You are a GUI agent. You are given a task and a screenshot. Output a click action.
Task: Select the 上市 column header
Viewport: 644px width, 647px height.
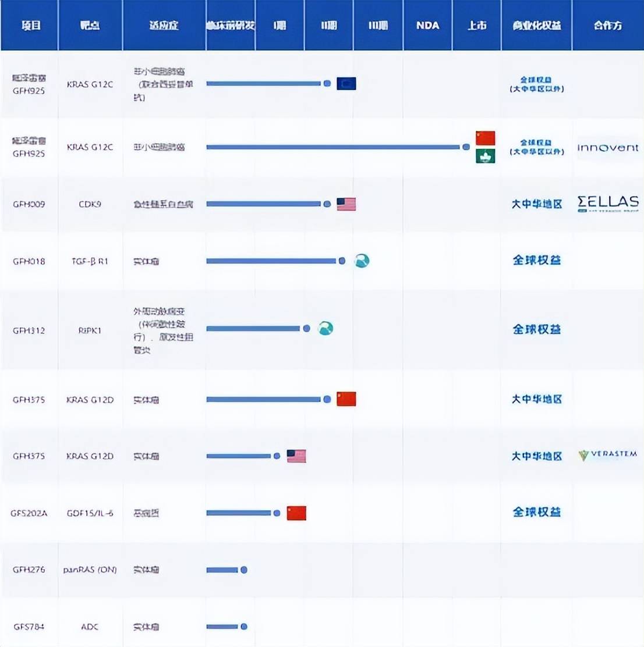click(477, 26)
